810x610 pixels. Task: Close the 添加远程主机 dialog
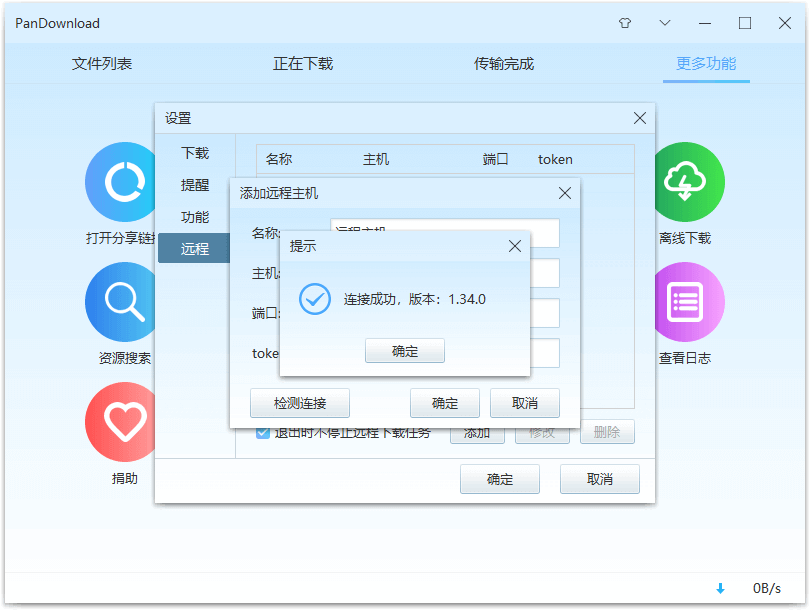pyautogui.click(x=565, y=193)
